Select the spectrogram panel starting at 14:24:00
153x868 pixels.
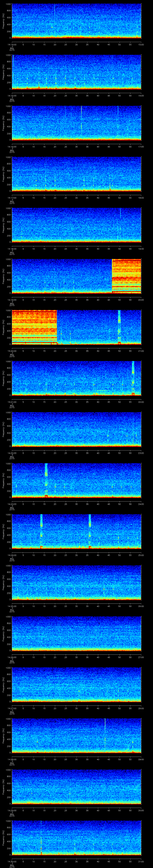coord(76,531)
